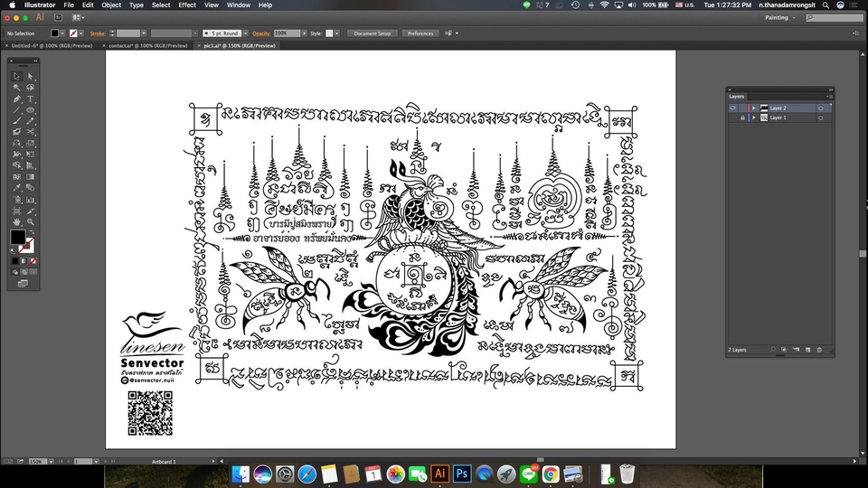This screenshot has width=868, height=488.
Task: Open the Arrange Documents dropdown
Action: pos(79,18)
